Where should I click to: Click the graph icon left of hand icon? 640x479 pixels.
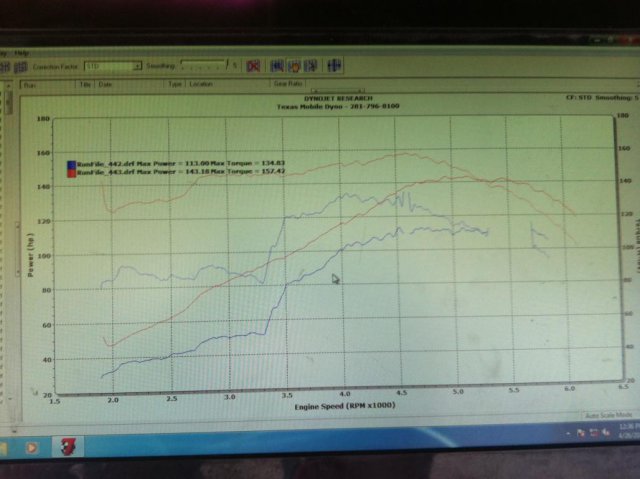277,66
